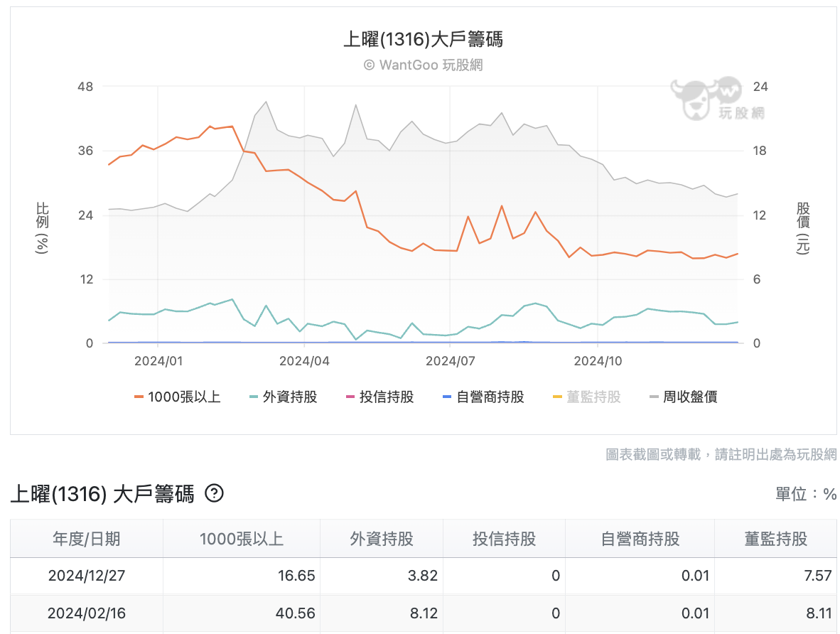This screenshot has width=840, height=634.
Task: Toggle the 外資持股 legend series
Action: 284,397
